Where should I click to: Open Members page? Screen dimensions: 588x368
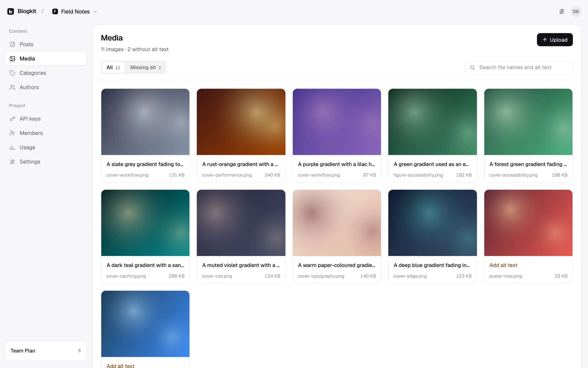tap(46, 133)
